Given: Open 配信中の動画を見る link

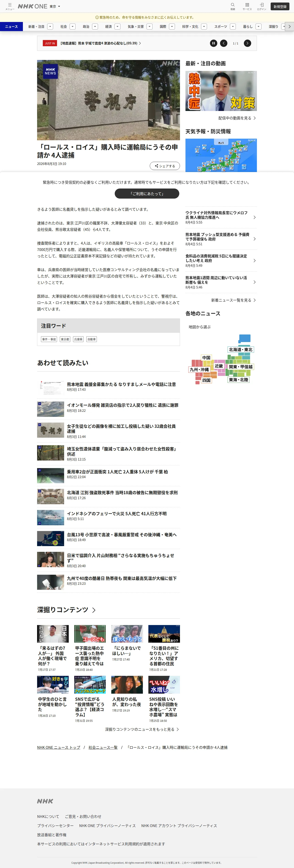Looking at the screenshot, I should (237, 118).
